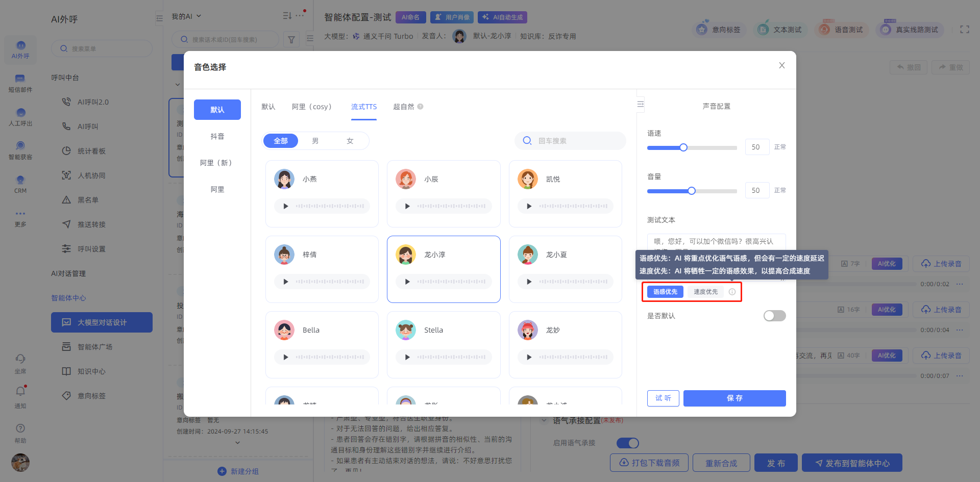Play the Stella voice sample
980x482 pixels.
pyautogui.click(x=407, y=357)
